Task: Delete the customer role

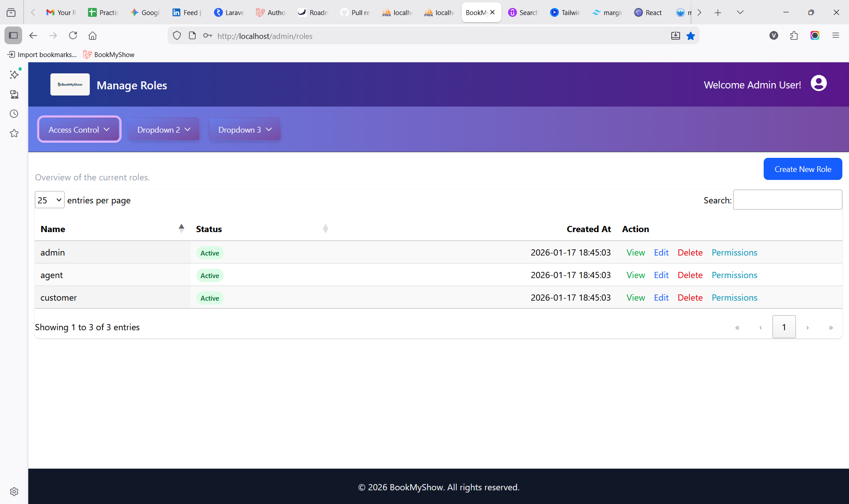Action: click(690, 298)
